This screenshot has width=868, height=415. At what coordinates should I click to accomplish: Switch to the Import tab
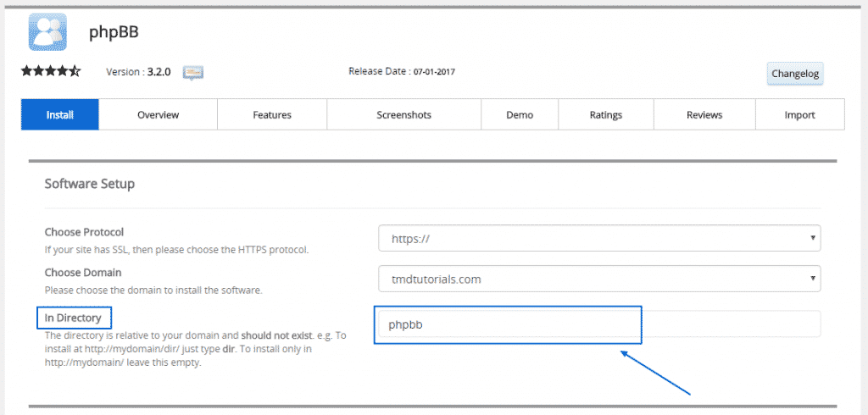point(799,115)
